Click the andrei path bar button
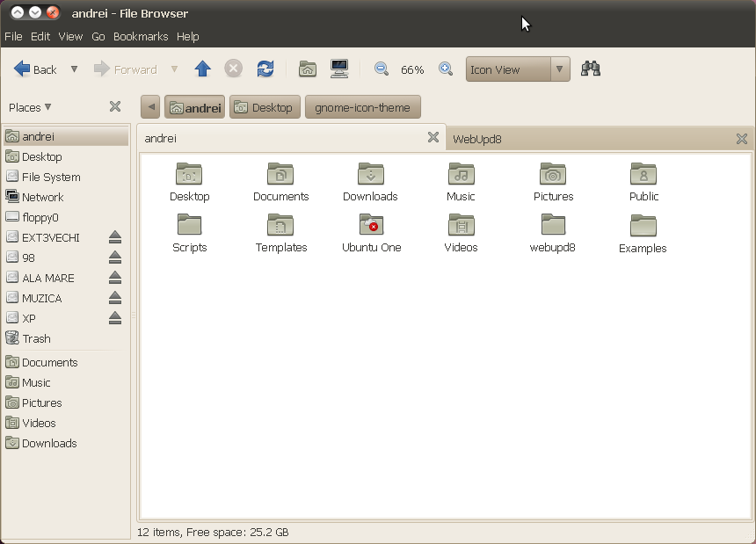 pos(195,107)
